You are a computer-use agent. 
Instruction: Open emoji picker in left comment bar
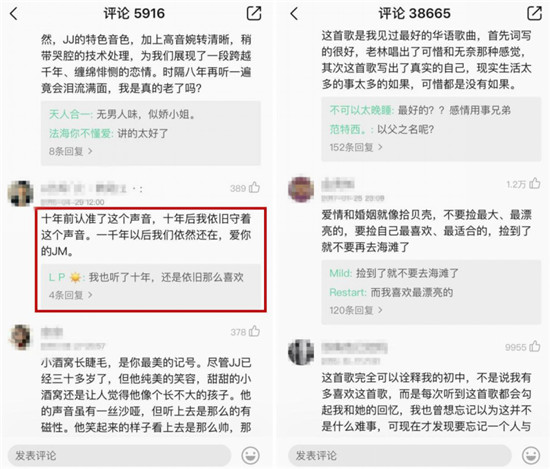pyautogui.click(x=250, y=455)
